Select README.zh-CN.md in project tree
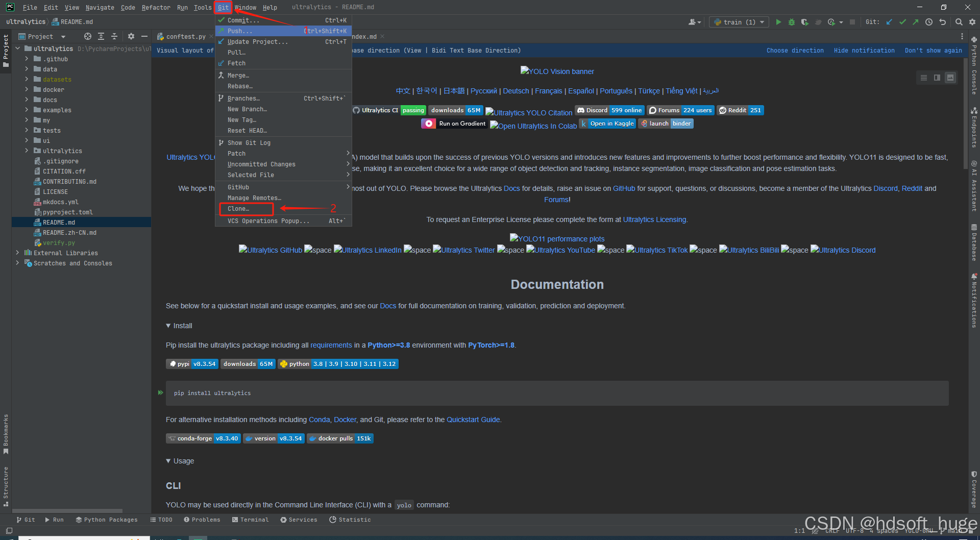 click(x=69, y=232)
